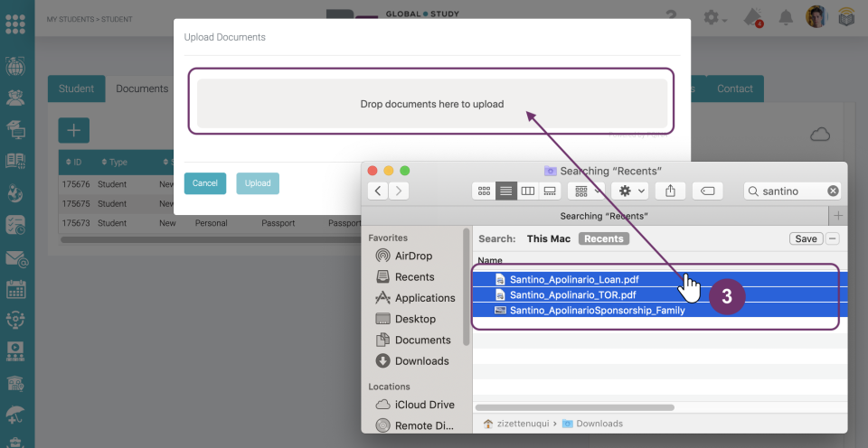
Task: Open the Contact tab
Action: click(x=734, y=89)
